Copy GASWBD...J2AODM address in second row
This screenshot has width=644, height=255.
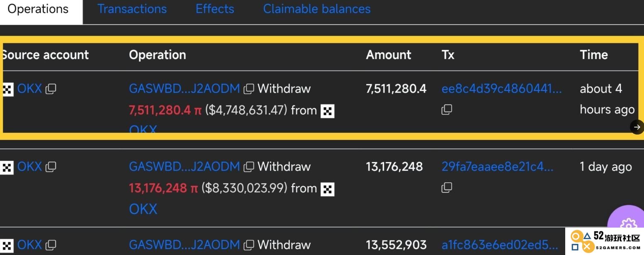249,167
